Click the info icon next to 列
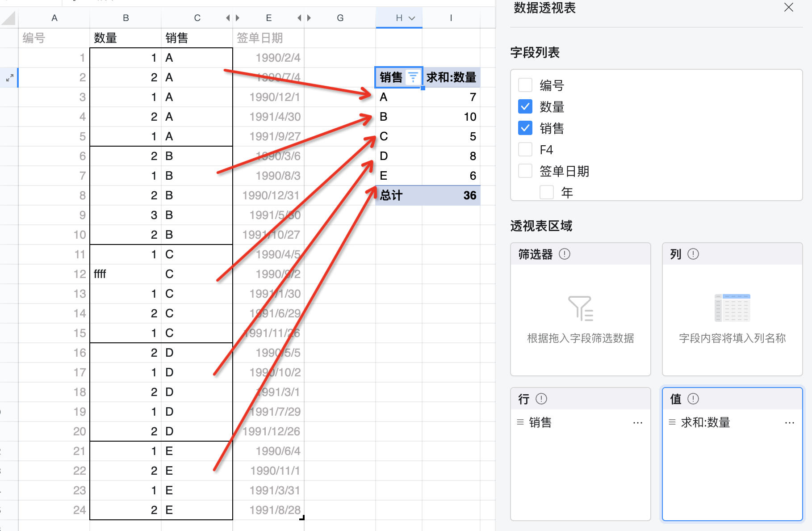The width and height of the screenshot is (812, 531). point(693,254)
